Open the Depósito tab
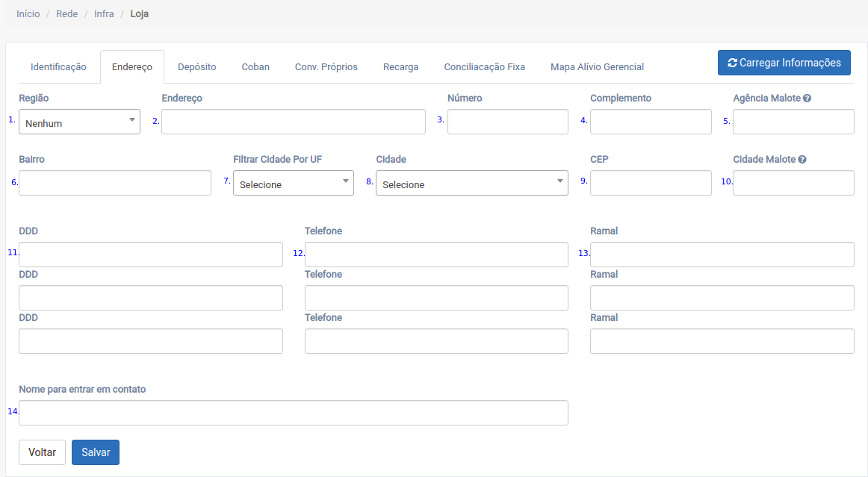 (196, 67)
